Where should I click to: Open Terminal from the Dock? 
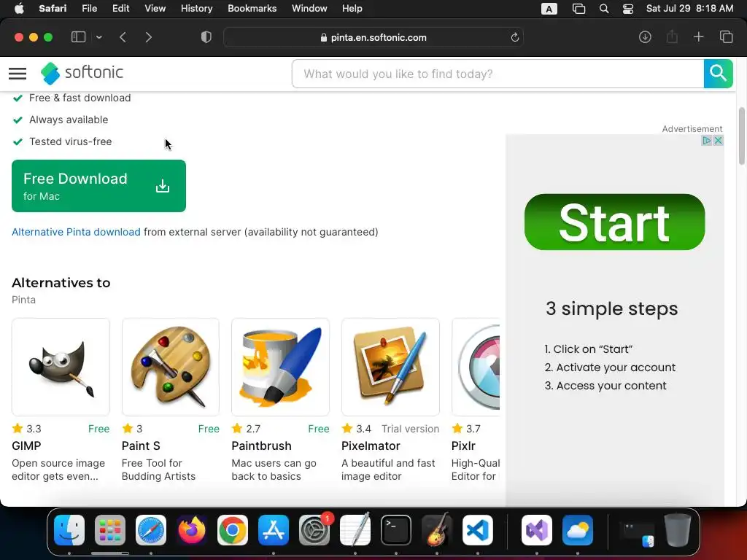[396, 529]
